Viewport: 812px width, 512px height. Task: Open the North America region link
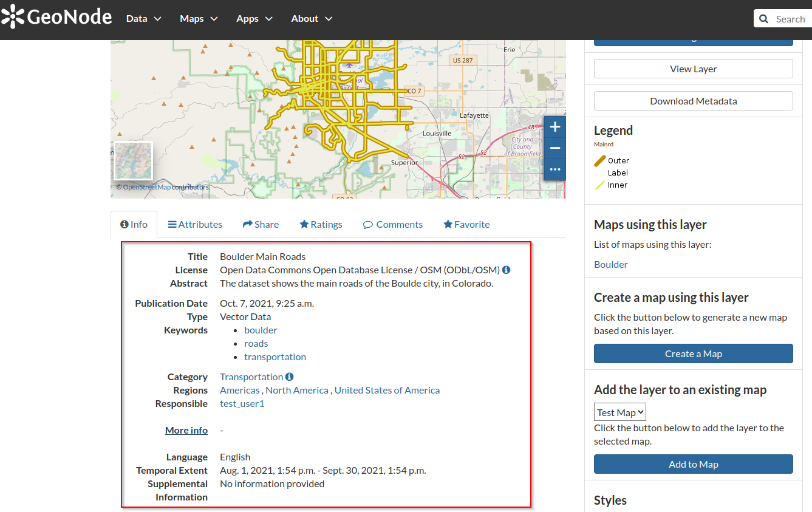pyautogui.click(x=297, y=390)
